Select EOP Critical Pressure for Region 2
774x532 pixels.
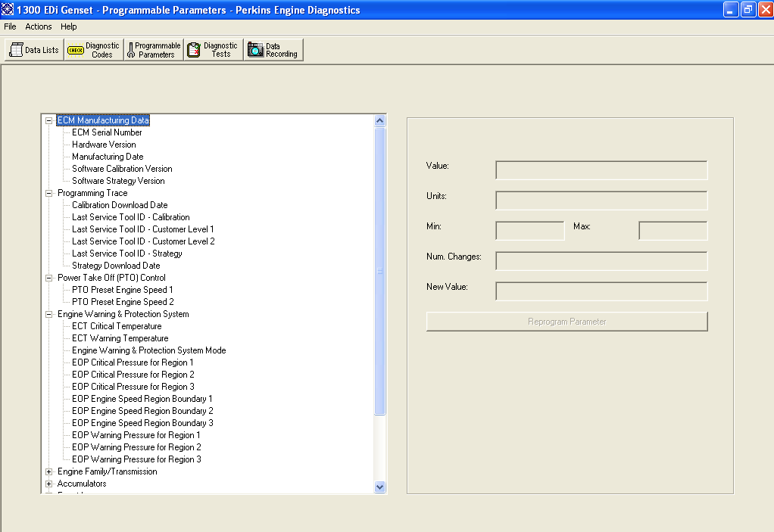point(133,375)
